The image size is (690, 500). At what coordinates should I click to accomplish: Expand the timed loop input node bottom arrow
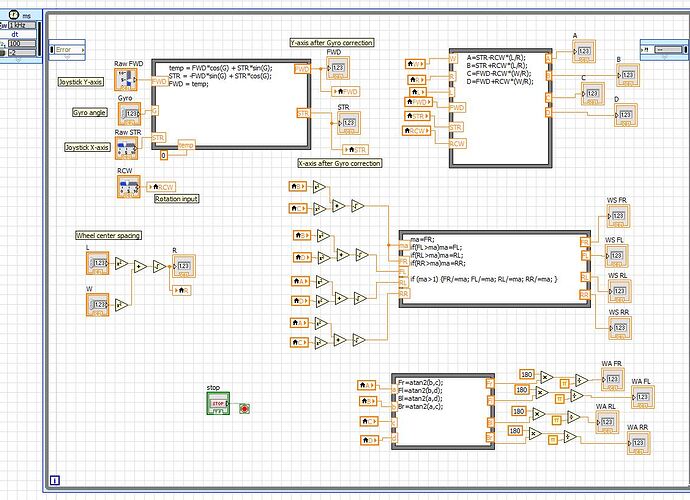(18, 60)
